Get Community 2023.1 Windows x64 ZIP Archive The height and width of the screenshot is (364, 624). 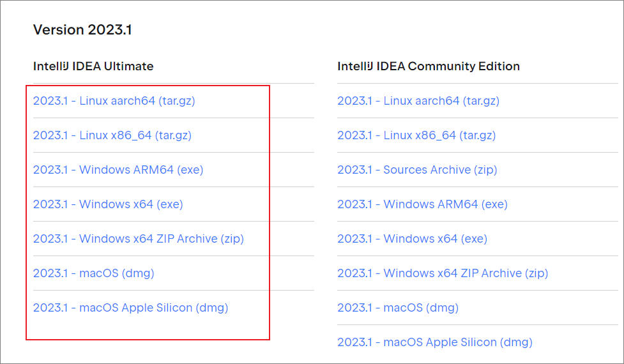(442, 273)
